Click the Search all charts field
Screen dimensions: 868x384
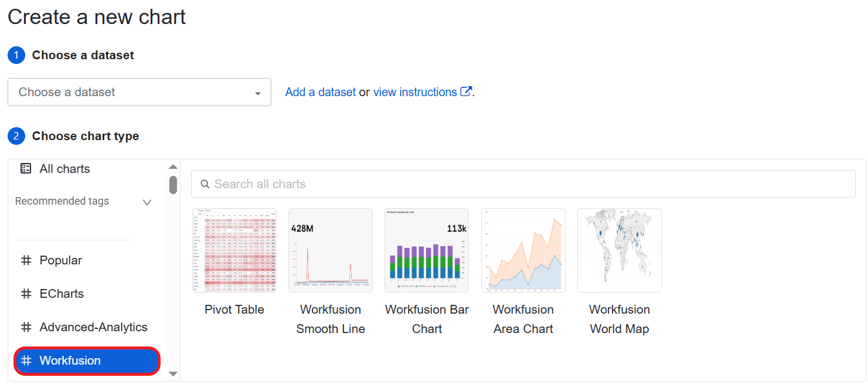(523, 184)
